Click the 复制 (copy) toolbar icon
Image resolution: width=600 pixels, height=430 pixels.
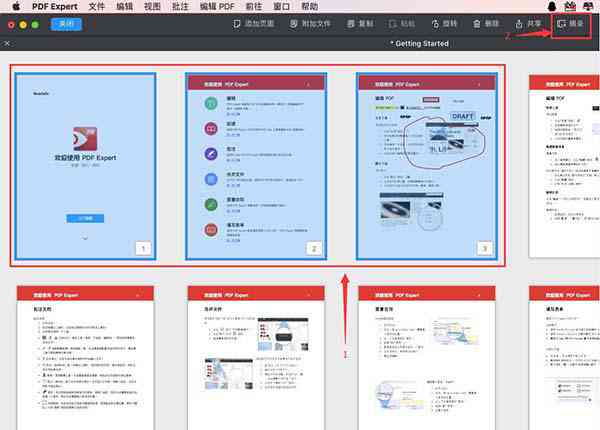pyautogui.click(x=351, y=24)
